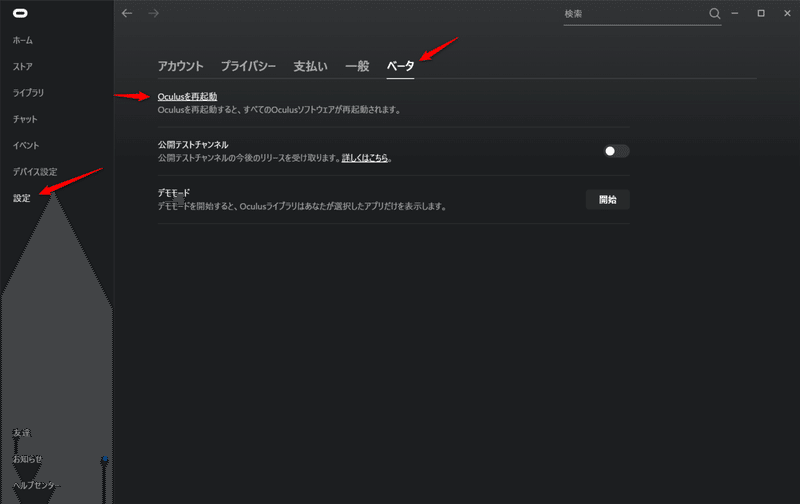This screenshot has width=800, height=504.
Task: Open ホーム in the sidebar
Action: tap(23, 40)
